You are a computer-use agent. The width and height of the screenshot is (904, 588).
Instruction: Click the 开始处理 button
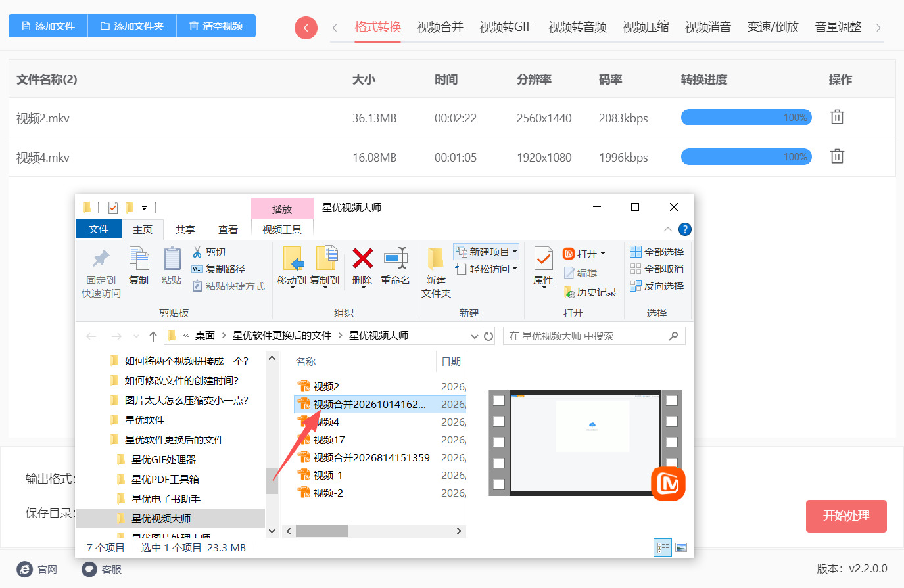pyautogui.click(x=846, y=516)
